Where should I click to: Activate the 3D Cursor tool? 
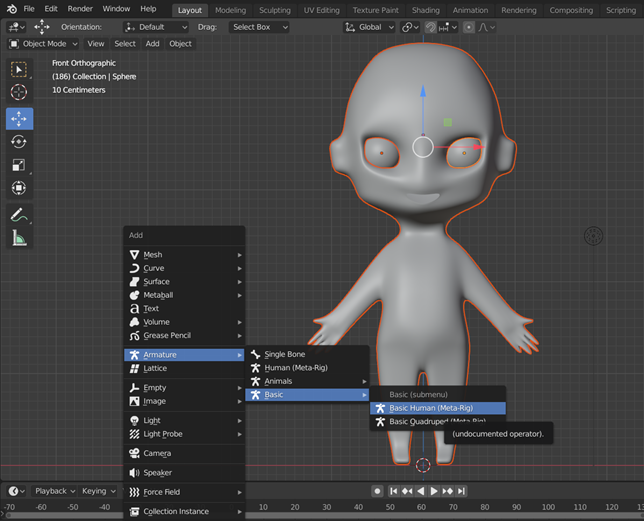19,92
